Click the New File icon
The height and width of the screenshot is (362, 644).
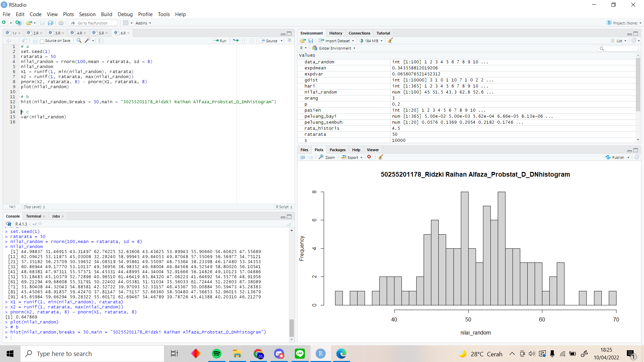(4, 23)
